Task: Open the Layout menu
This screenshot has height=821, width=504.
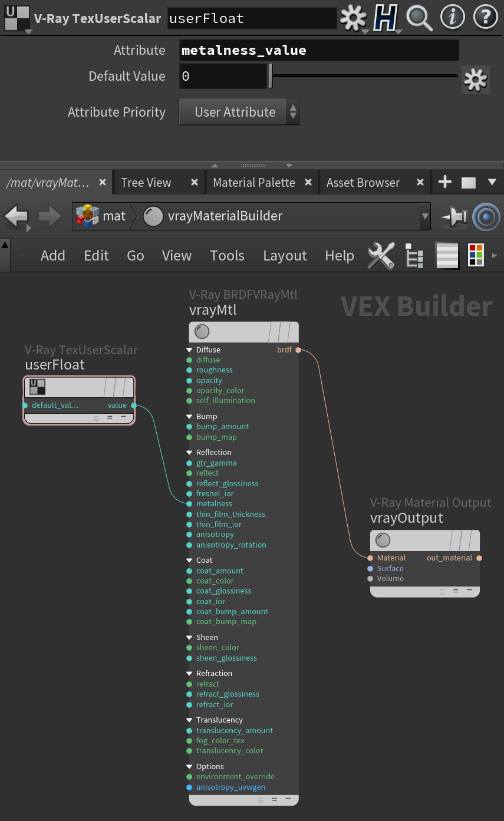Action: coord(285,256)
